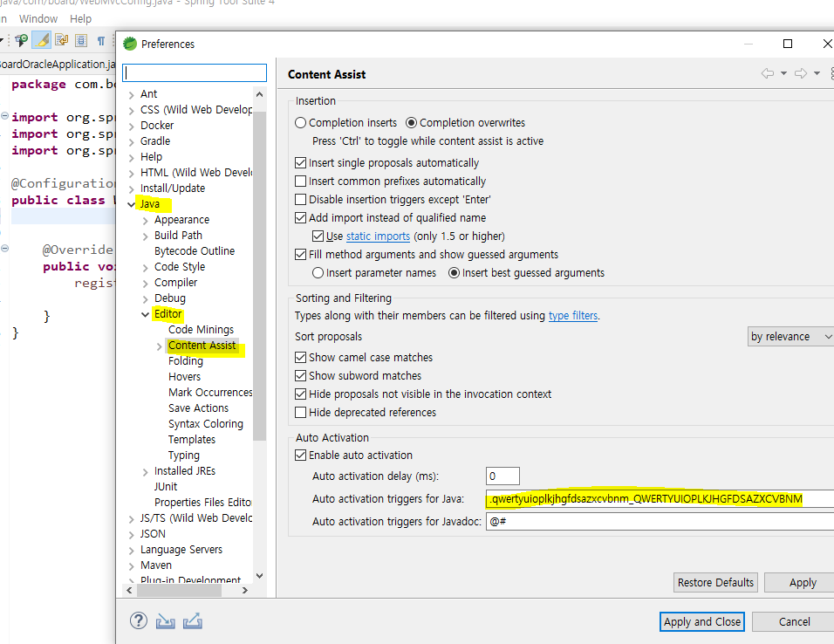Screen dimensions: 834x644
Task: Select Syntax Coloring in preferences tree
Action: click(x=206, y=424)
